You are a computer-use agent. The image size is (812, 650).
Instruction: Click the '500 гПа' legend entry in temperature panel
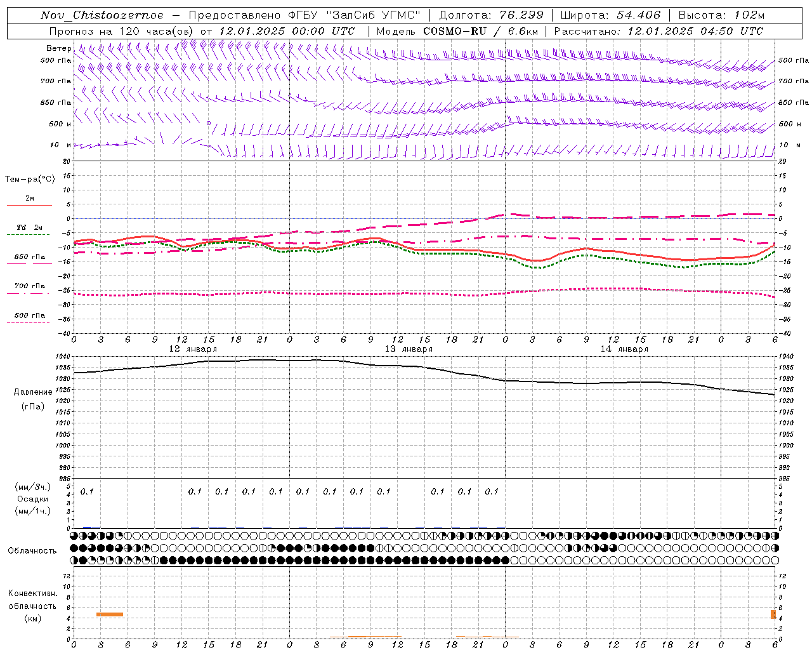tap(29, 315)
